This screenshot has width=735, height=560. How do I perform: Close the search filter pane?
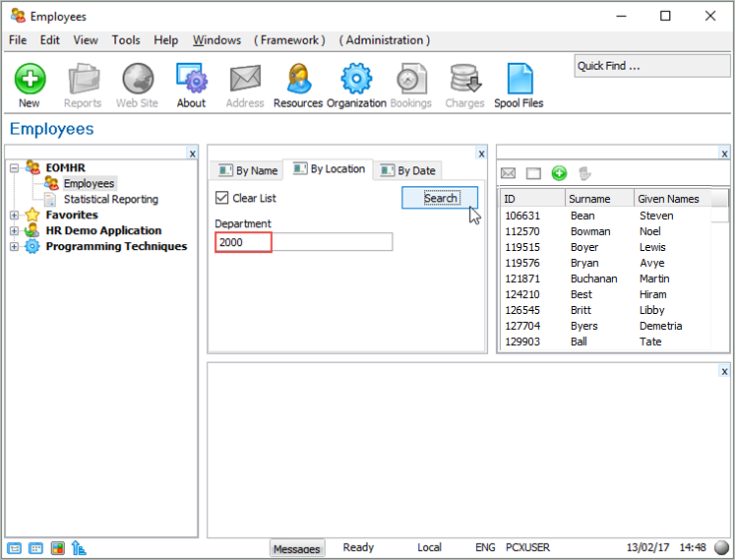point(481,154)
